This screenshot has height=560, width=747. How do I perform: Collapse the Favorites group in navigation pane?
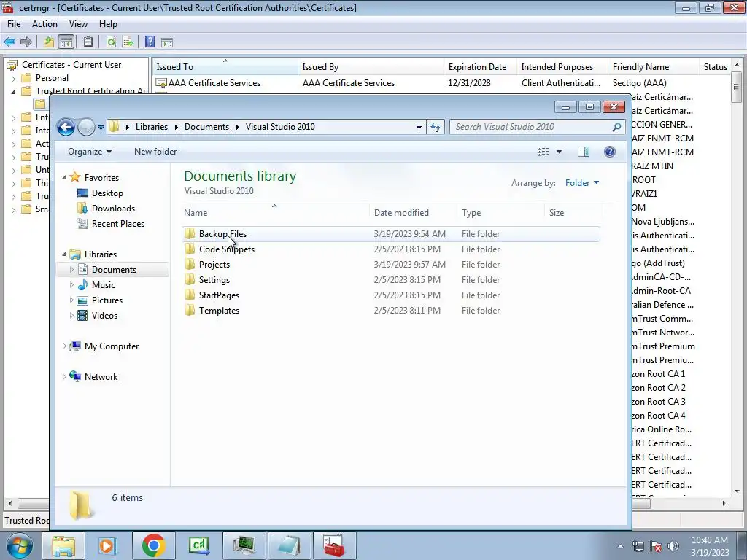point(64,177)
